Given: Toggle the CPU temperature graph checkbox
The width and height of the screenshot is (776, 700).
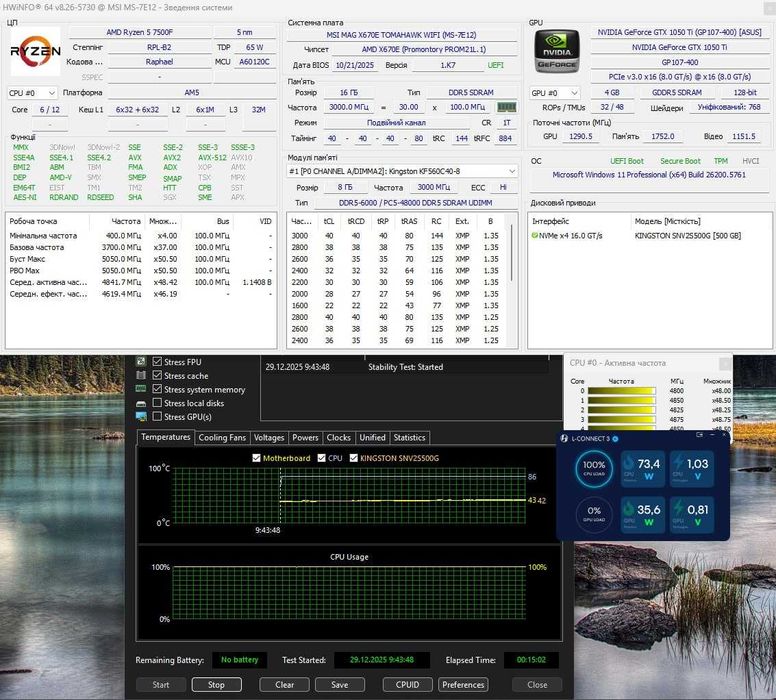Looking at the screenshot, I should pyautogui.click(x=322, y=458).
